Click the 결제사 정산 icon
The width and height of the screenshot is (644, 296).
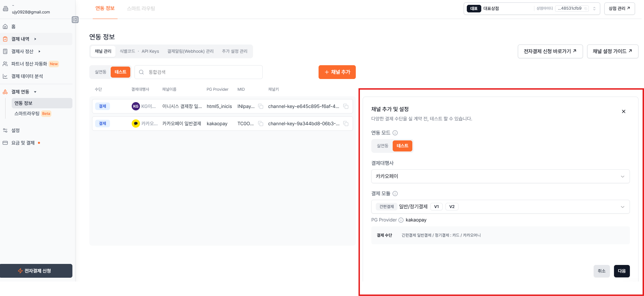pyautogui.click(x=5, y=51)
